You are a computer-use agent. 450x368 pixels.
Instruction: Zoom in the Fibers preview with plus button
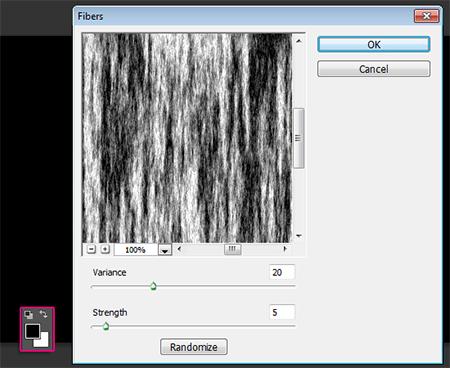point(105,249)
